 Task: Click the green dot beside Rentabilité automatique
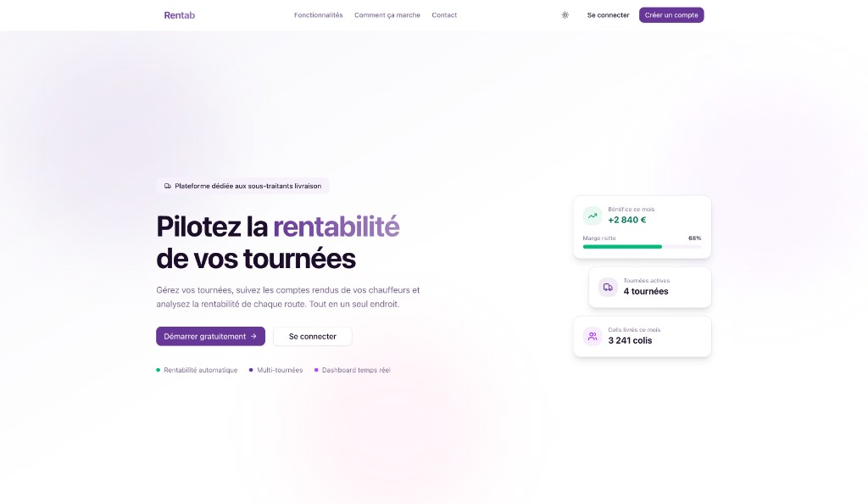158,370
